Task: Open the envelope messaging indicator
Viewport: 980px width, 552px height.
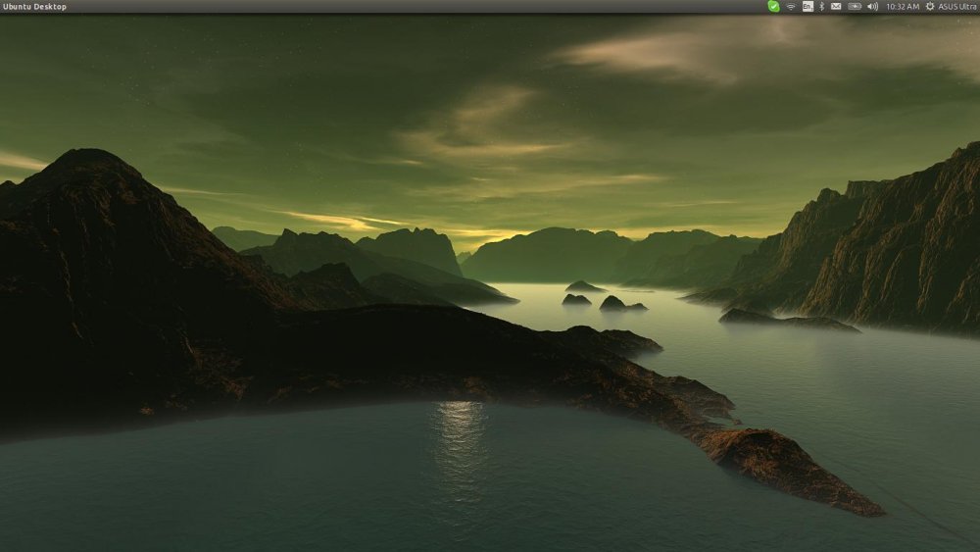Action: (836, 6)
